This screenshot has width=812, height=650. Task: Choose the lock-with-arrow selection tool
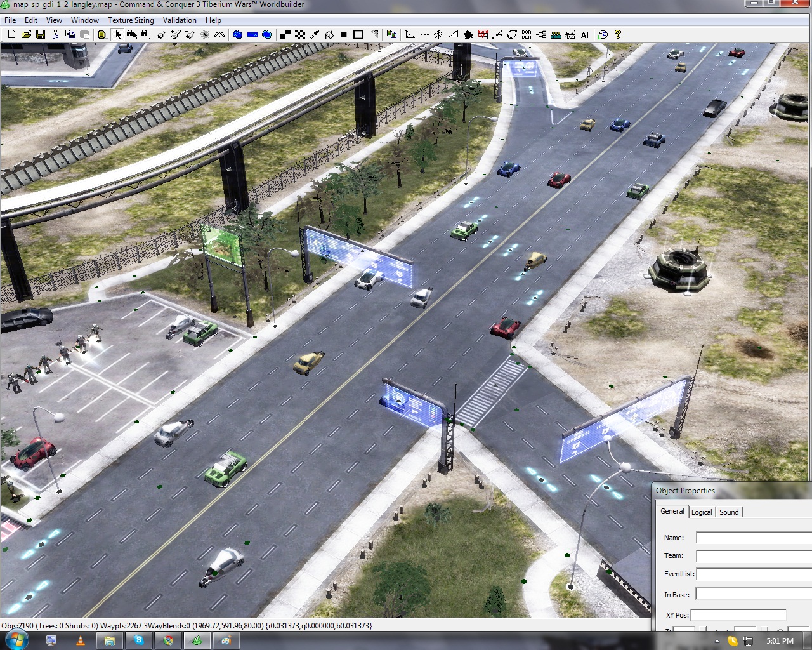coord(132,34)
